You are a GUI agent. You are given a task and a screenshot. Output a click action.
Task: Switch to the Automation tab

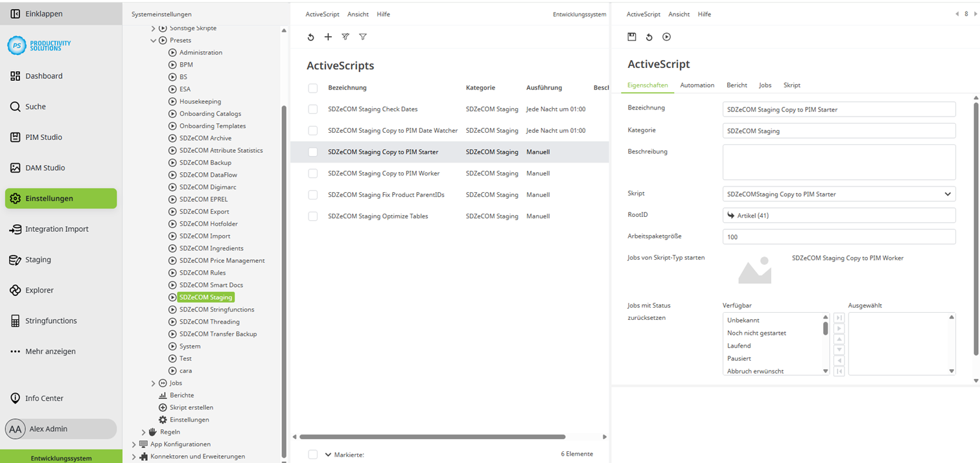697,85
